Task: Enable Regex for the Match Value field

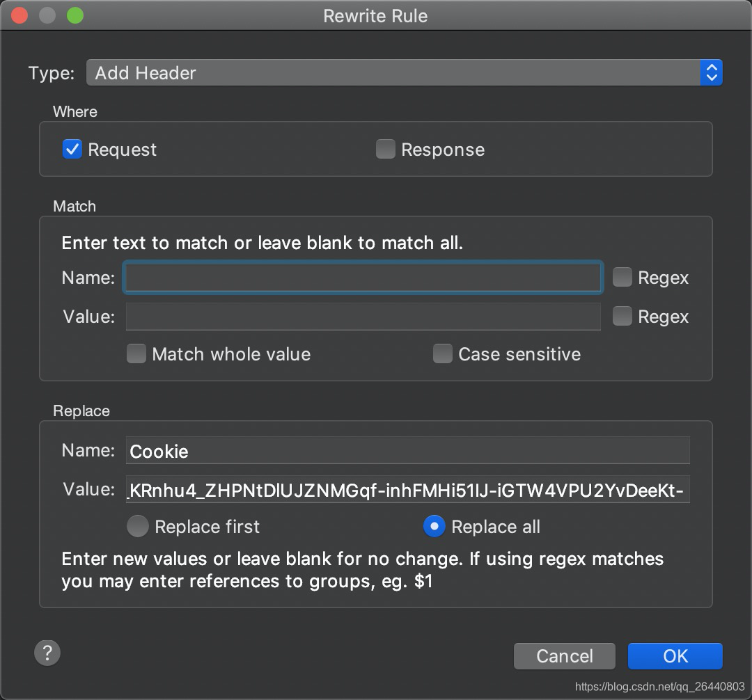Action: (x=622, y=316)
